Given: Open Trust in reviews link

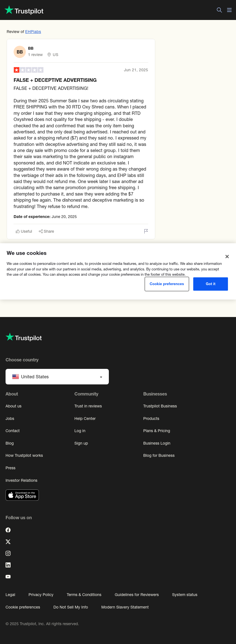Looking at the screenshot, I should (88, 406).
